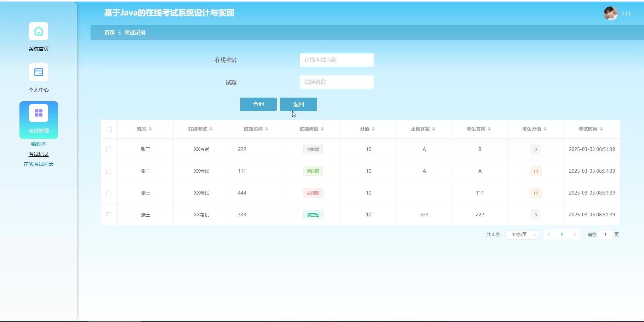This screenshot has width=644, height=322.
Task: Click 正确答案 333 in the 填空题 row
Action: pos(424,215)
